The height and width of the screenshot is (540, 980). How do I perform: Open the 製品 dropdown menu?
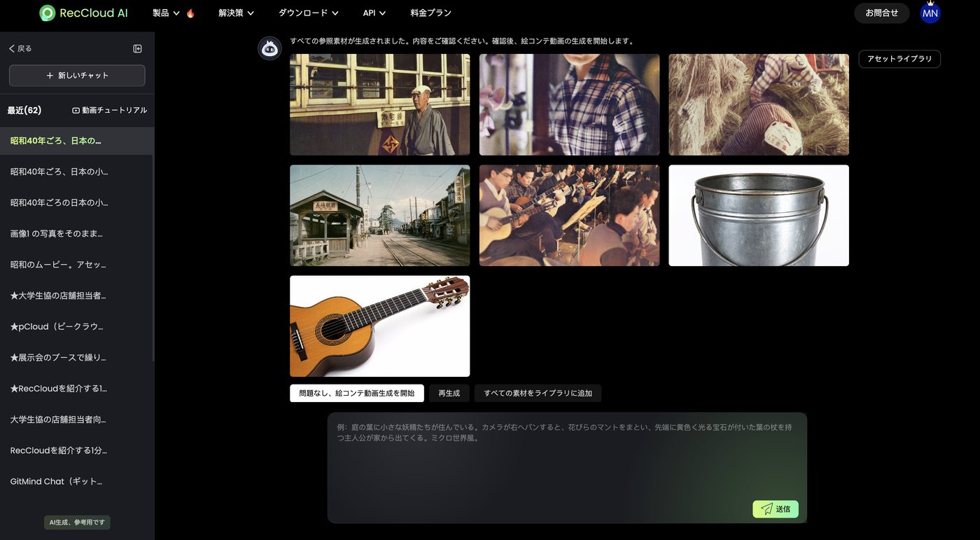166,13
